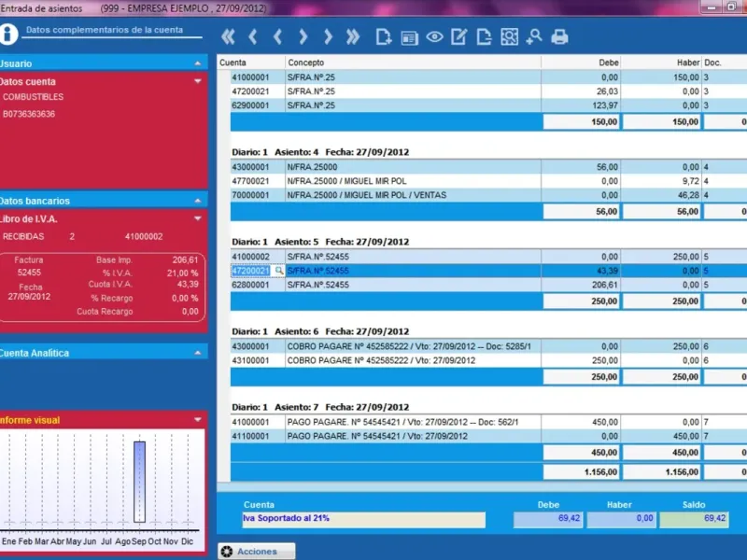Image resolution: width=747 pixels, height=560 pixels.
Task: Select row 43100001 COBRO PAGARE
Action: click(488, 360)
